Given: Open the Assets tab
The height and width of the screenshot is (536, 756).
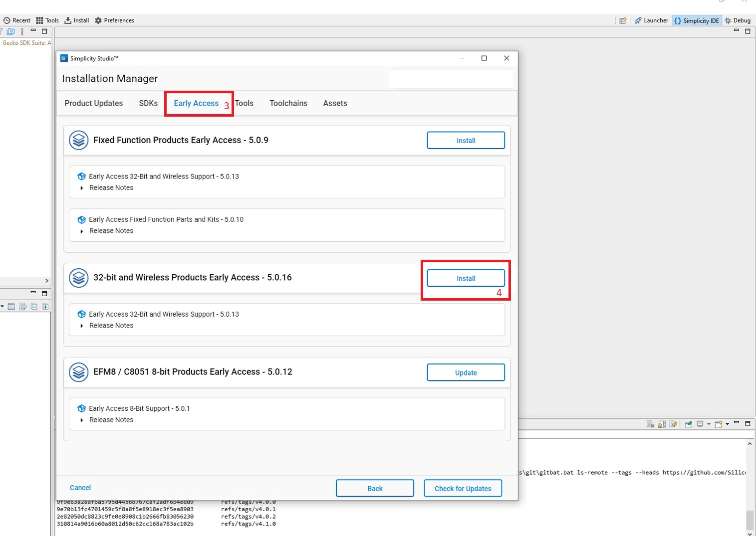Looking at the screenshot, I should (x=335, y=103).
